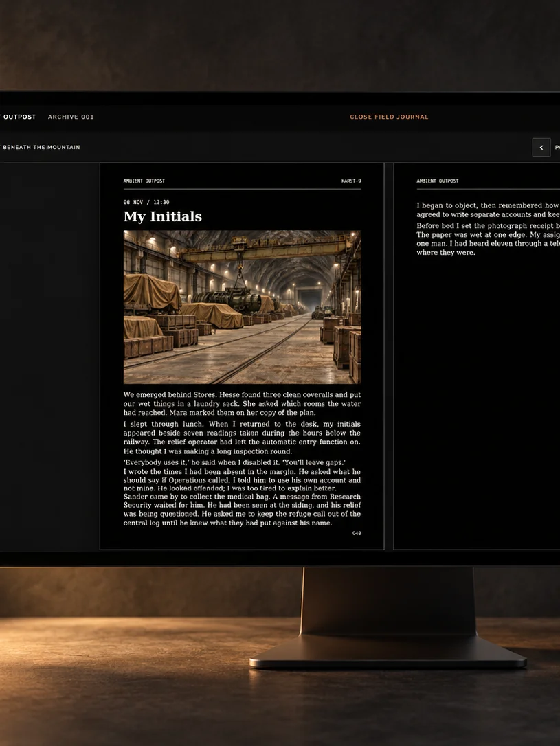Click the Outpost brand label
This screenshot has height=746, width=560.
point(18,117)
